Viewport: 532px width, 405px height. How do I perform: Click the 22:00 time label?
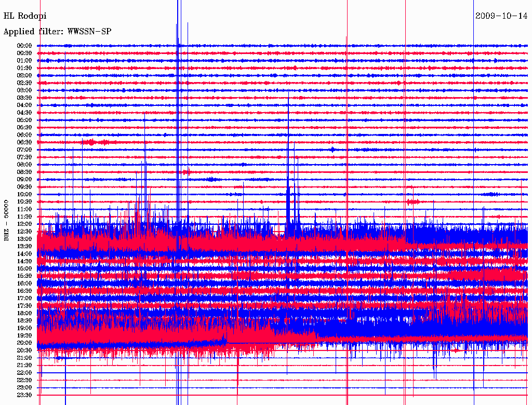tap(24, 373)
